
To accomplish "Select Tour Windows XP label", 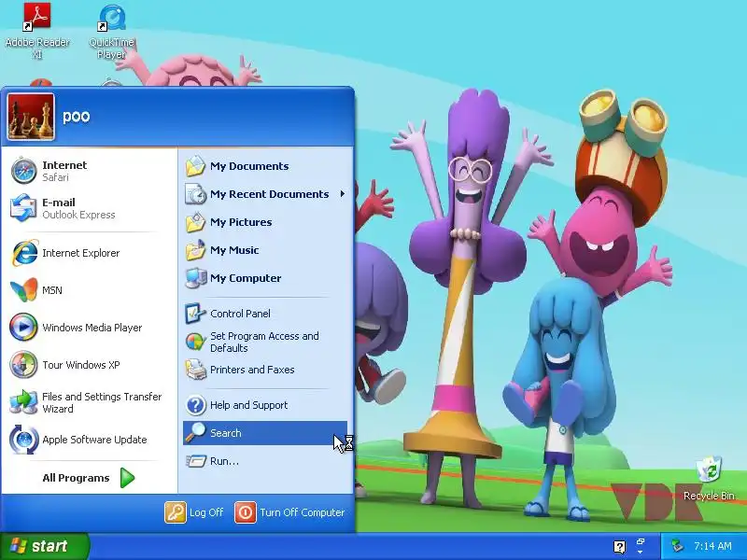I will [x=81, y=365].
